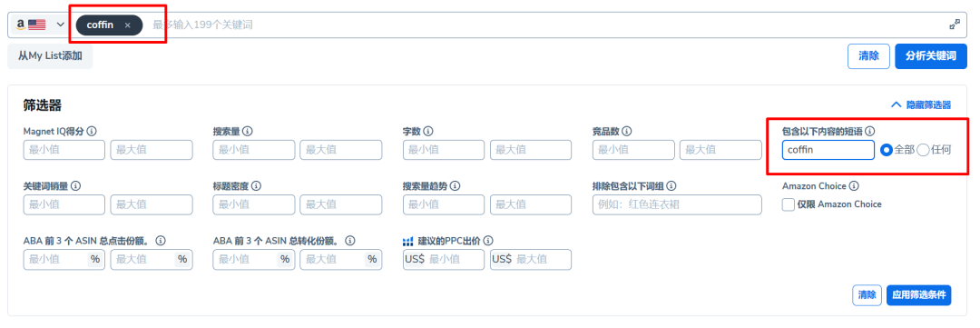Clear filters with bottom 清除 button

click(867, 294)
